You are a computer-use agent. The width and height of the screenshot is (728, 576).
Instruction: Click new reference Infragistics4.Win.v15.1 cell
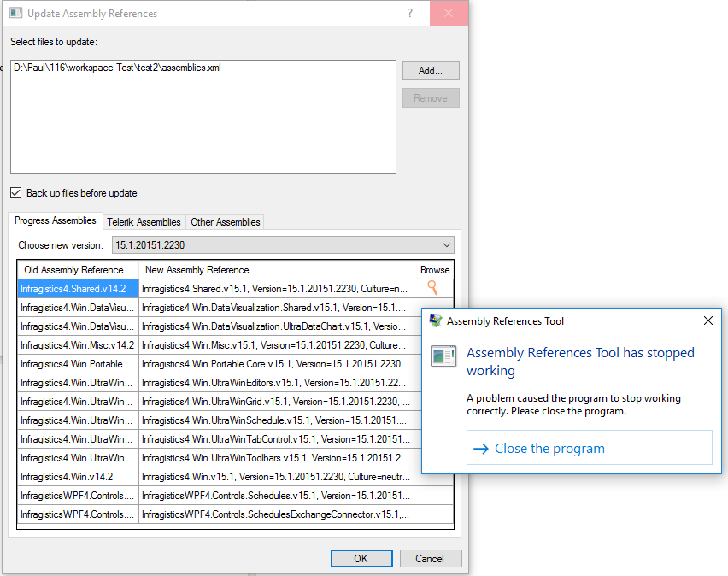pyautogui.click(x=276, y=477)
